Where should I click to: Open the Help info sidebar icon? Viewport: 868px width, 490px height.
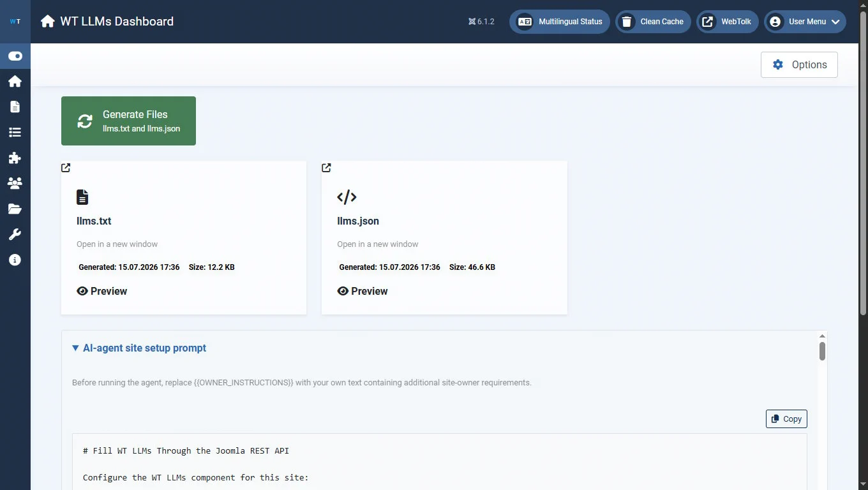point(15,260)
